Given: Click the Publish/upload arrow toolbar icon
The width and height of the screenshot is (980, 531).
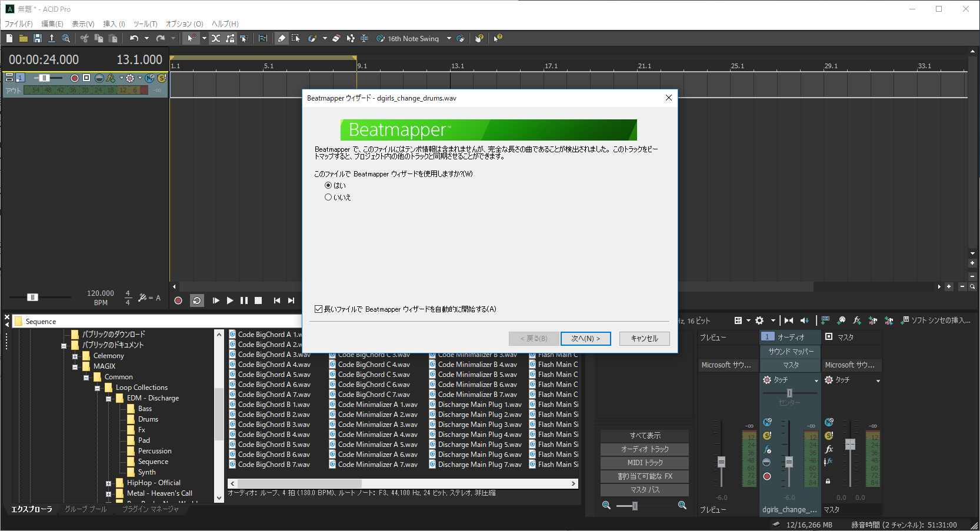Looking at the screenshot, I should [x=52, y=38].
